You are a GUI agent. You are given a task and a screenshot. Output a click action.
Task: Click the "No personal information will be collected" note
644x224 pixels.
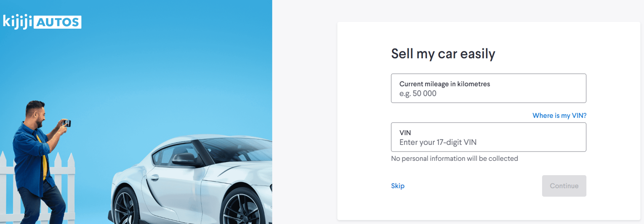click(x=455, y=159)
